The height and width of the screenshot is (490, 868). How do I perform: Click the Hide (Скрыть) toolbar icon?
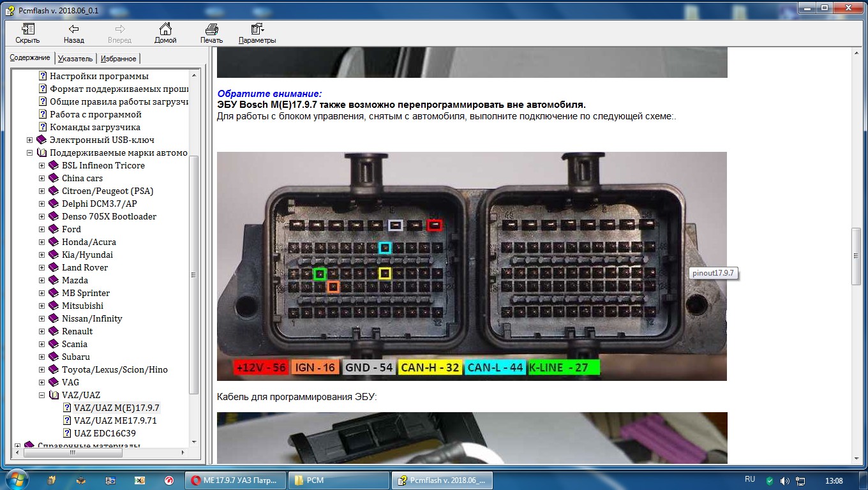[x=27, y=29]
